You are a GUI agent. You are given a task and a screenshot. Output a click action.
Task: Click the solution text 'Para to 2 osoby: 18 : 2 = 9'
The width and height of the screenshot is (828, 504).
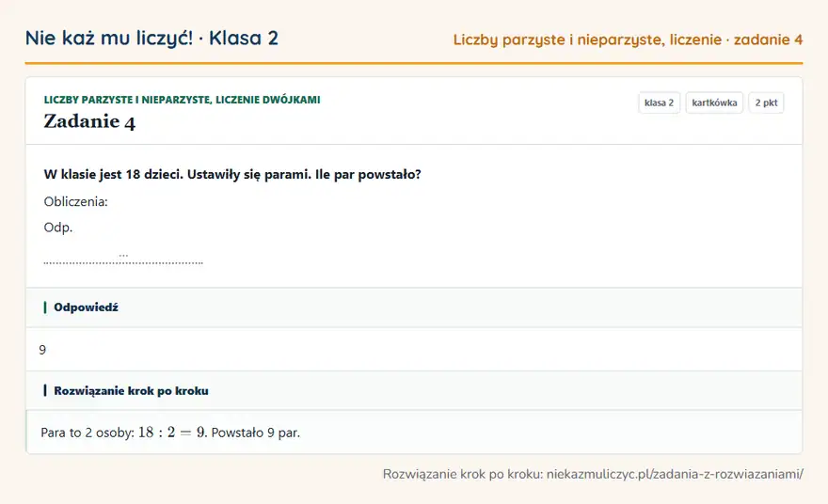123,433
